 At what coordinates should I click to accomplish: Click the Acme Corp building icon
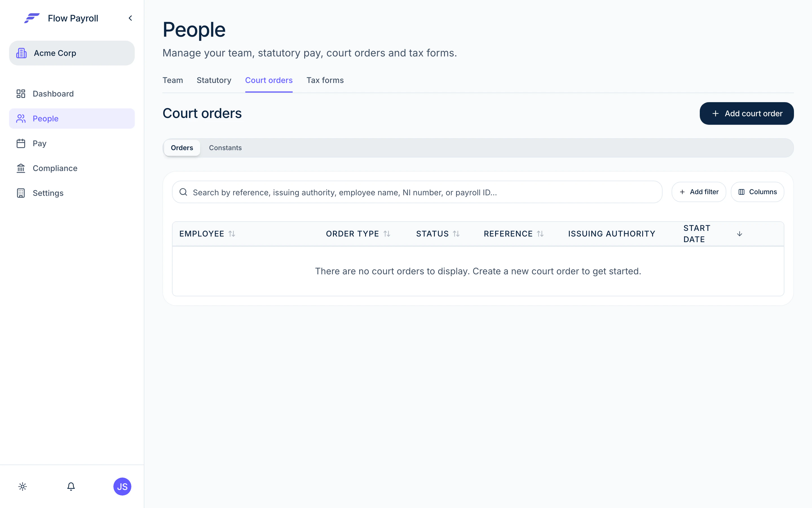[21, 53]
